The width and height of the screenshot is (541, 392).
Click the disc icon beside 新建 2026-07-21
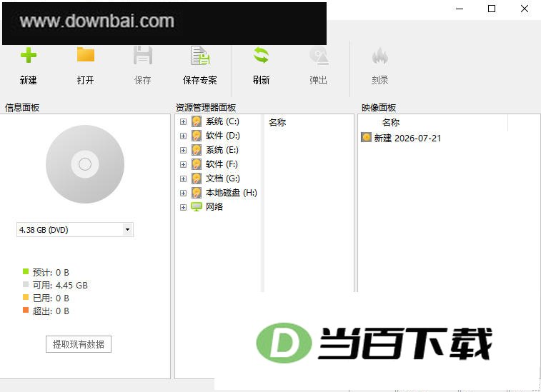click(366, 137)
